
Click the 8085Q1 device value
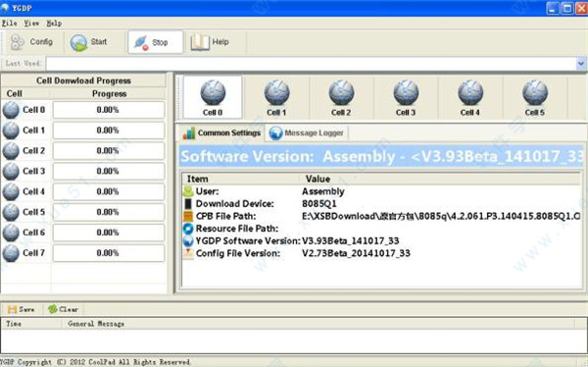tap(319, 204)
